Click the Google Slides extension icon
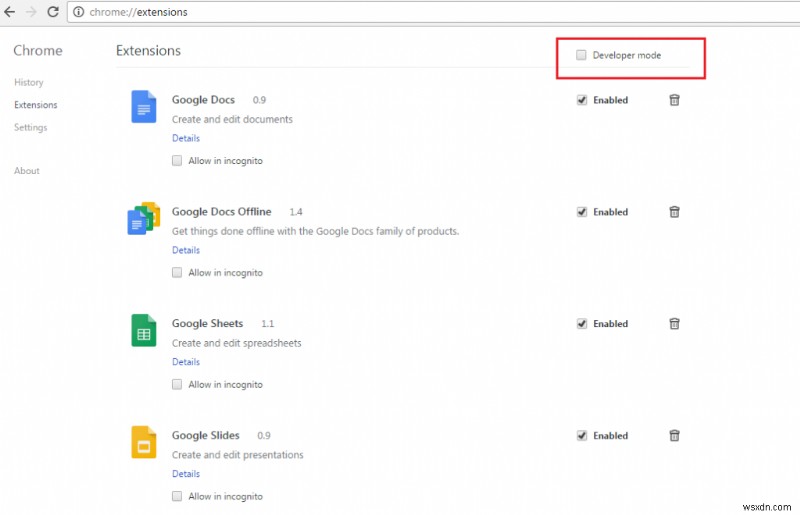800x515 pixels. click(143, 442)
